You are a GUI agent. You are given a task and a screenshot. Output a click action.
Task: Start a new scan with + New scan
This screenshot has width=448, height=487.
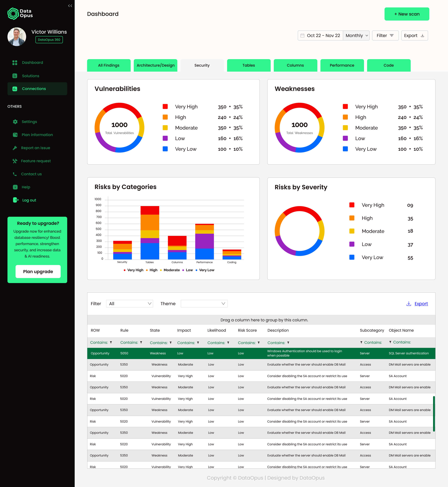point(407,14)
